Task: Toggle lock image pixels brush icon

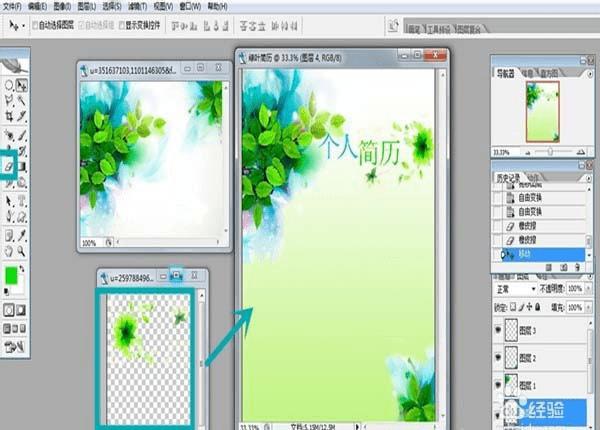Action: pyautogui.click(x=521, y=307)
